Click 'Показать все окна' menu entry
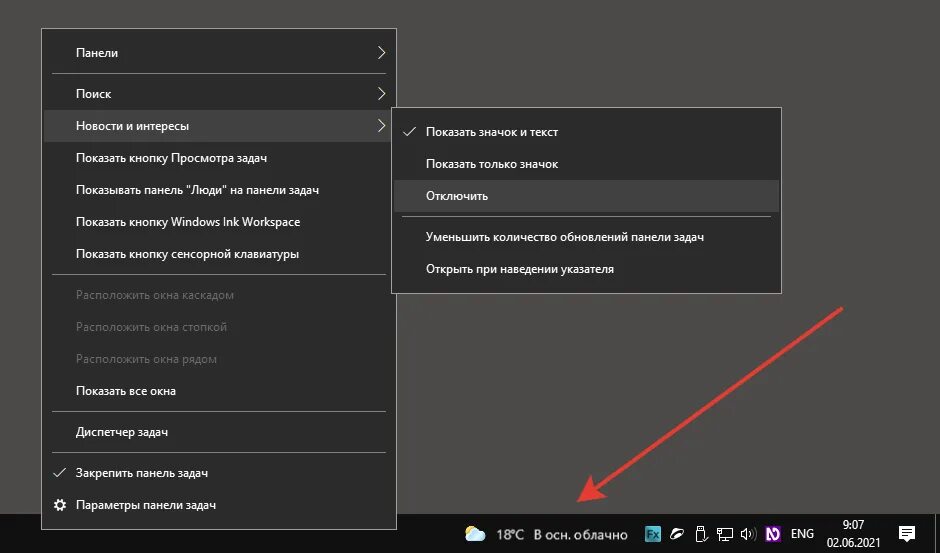The width and height of the screenshot is (940, 553). [x=219, y=391]
